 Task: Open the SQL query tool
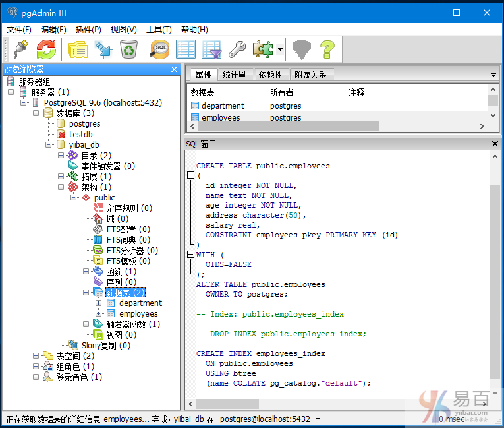tap(160, 49)
